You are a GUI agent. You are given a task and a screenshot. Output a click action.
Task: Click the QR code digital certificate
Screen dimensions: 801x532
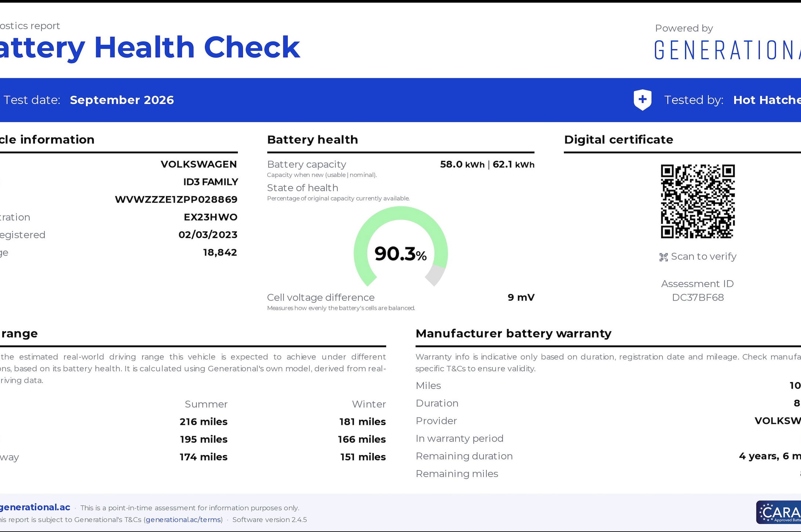coord(697,201)
